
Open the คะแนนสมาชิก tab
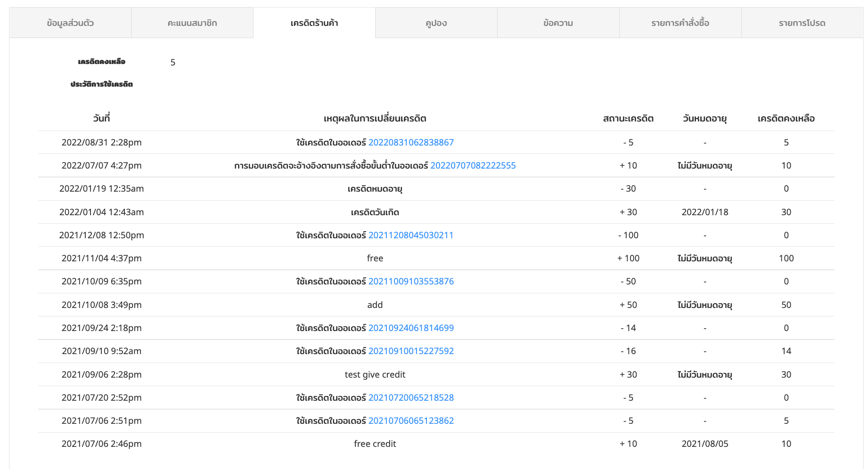coord(192,23)
